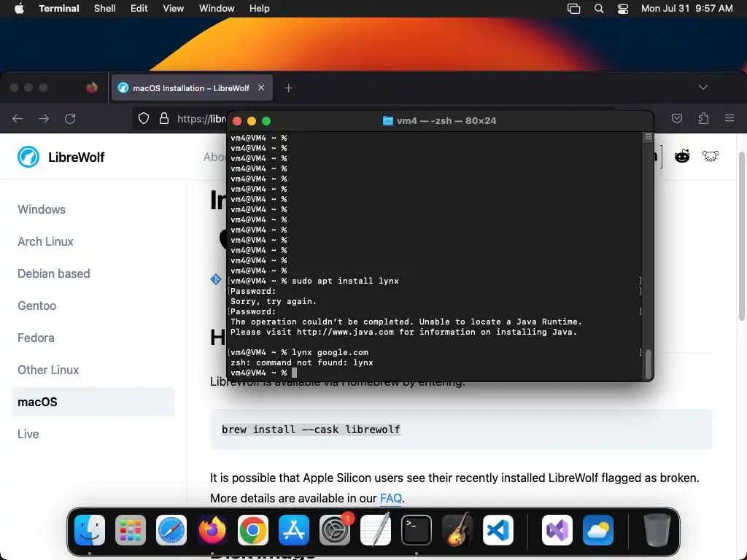The image size is (747, 560).
Task: Open the Edit menu
Action: point(139,9)
